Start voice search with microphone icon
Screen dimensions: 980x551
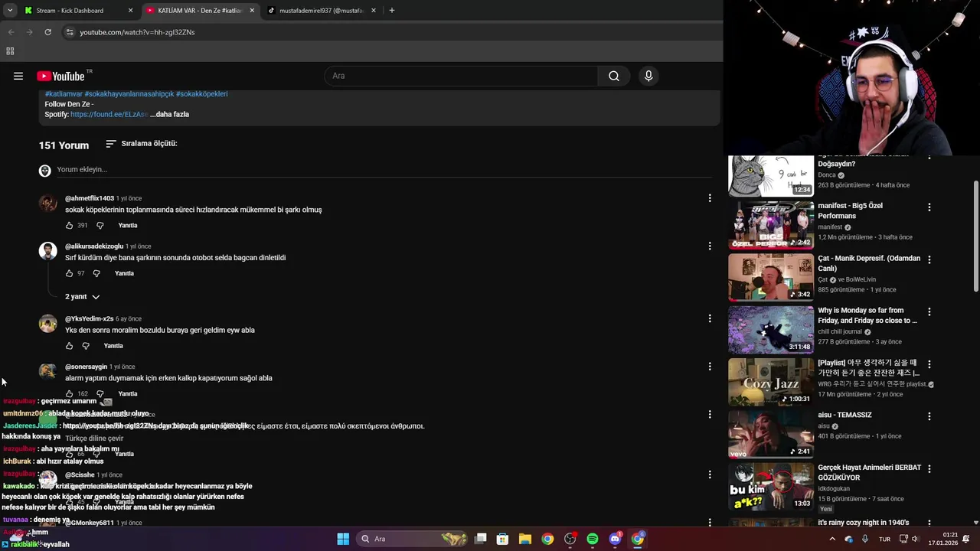648,76
